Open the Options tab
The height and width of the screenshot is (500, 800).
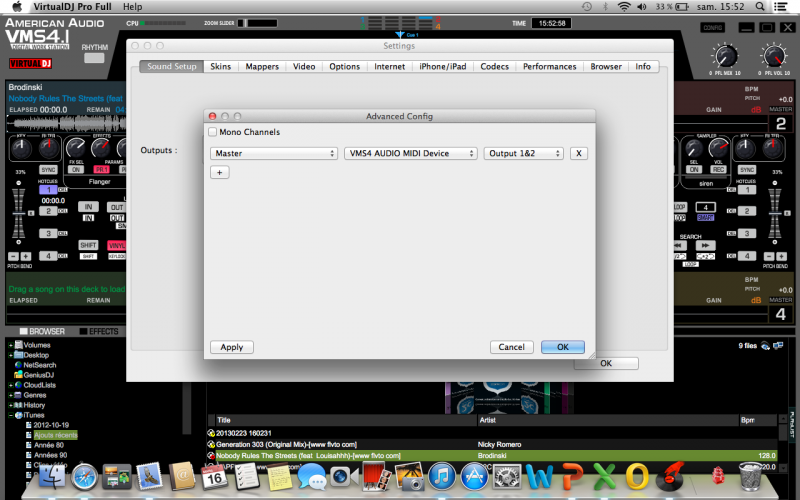[x=344, y=66]
